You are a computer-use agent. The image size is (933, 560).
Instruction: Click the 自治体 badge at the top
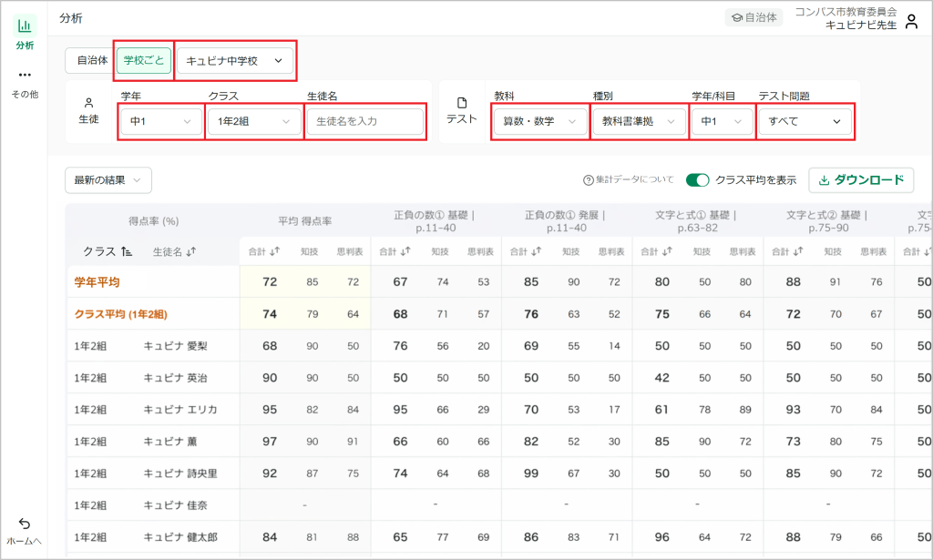[754, 18]
